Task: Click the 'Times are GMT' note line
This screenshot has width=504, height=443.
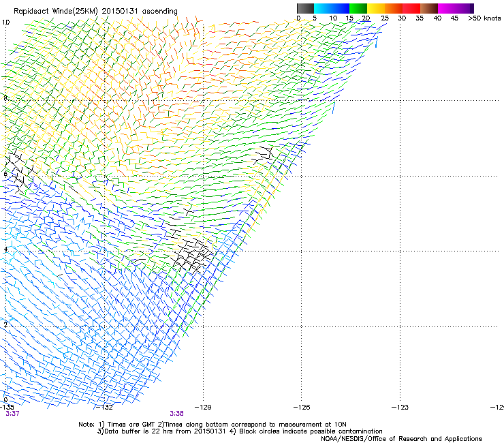Action: [x=212, y=425]
